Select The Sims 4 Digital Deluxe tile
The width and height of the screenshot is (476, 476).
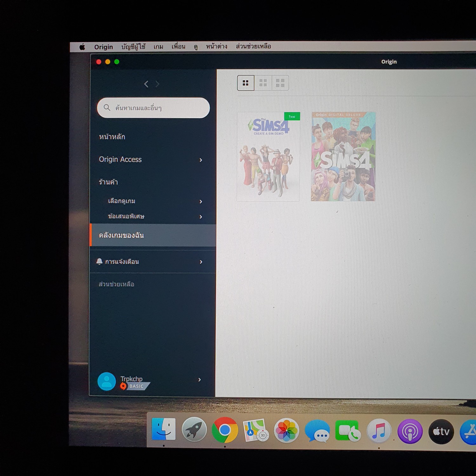coord(343,156)
